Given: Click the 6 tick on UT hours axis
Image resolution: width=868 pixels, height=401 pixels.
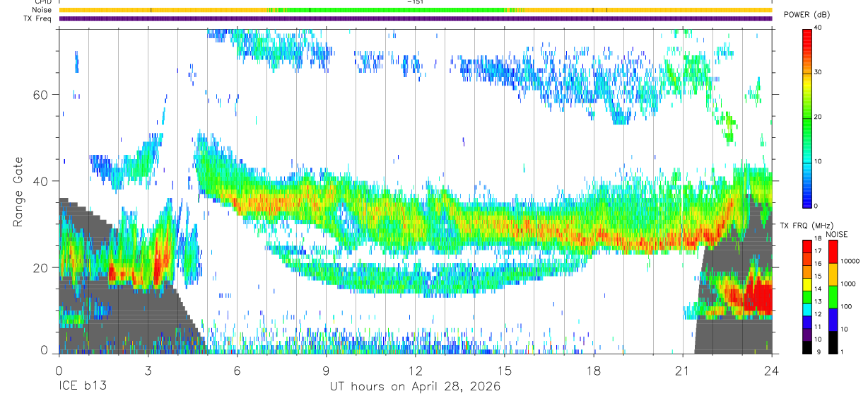Looking at the screenshot, I should [x=237, y=371].
